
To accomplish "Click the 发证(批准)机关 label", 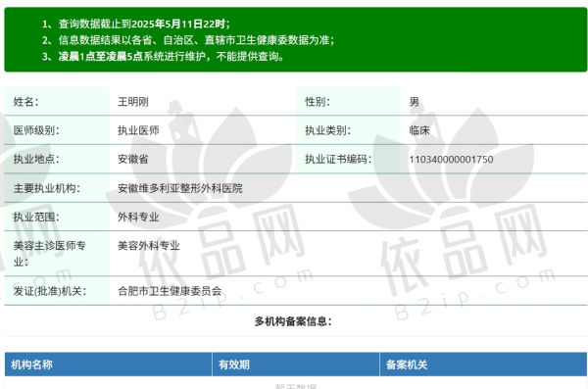I will [x=50, y=291].
